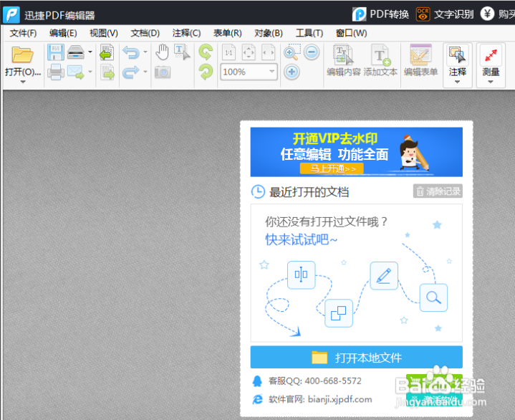515x420 pixels.
Task: Click the 开通VIP去水印 banner
Action: pos(357,152)
